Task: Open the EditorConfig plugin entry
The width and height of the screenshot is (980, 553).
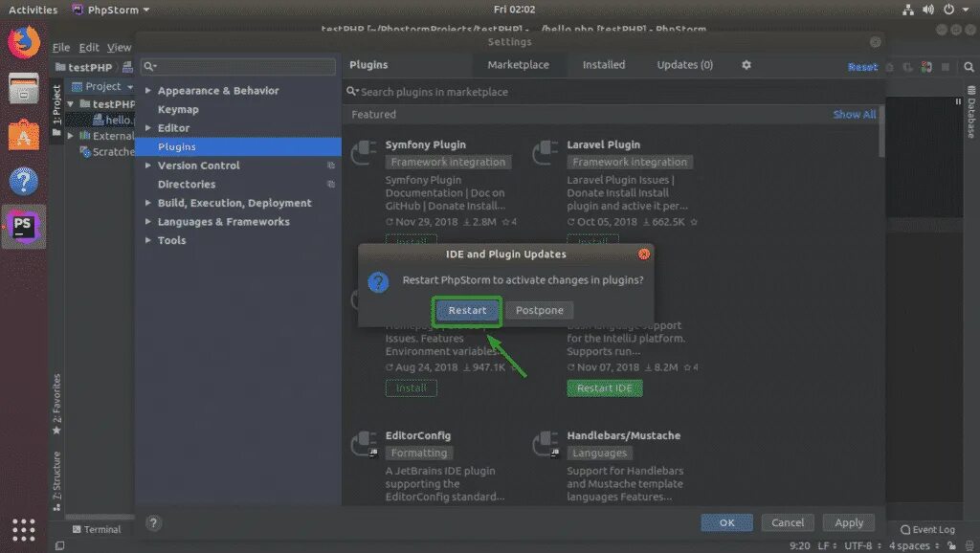Action: point(417,435)
